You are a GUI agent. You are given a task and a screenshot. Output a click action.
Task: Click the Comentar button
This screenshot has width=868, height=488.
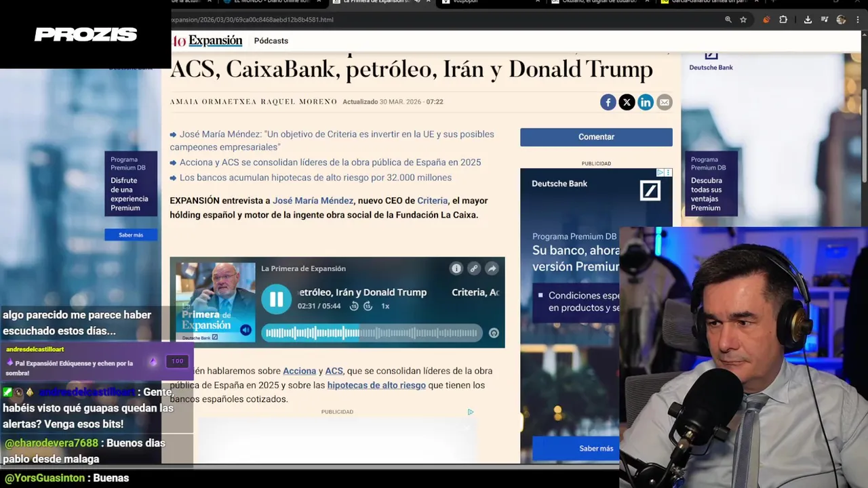(596, 137)
